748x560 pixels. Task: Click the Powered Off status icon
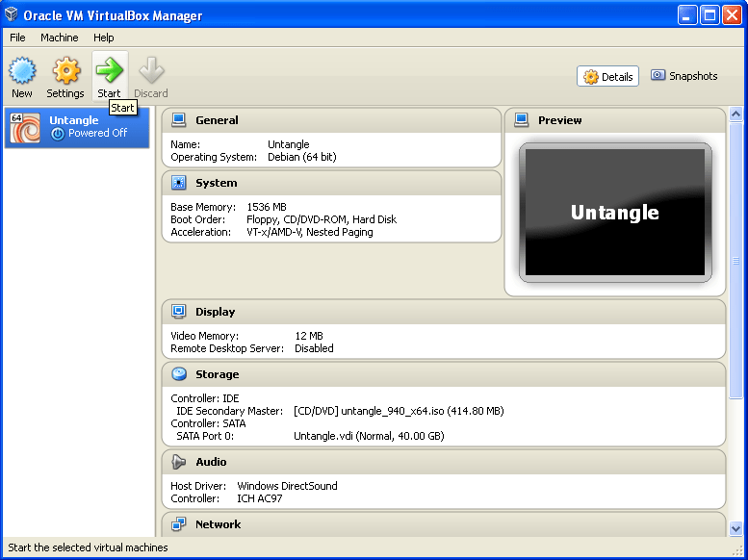tap(58, 134)
